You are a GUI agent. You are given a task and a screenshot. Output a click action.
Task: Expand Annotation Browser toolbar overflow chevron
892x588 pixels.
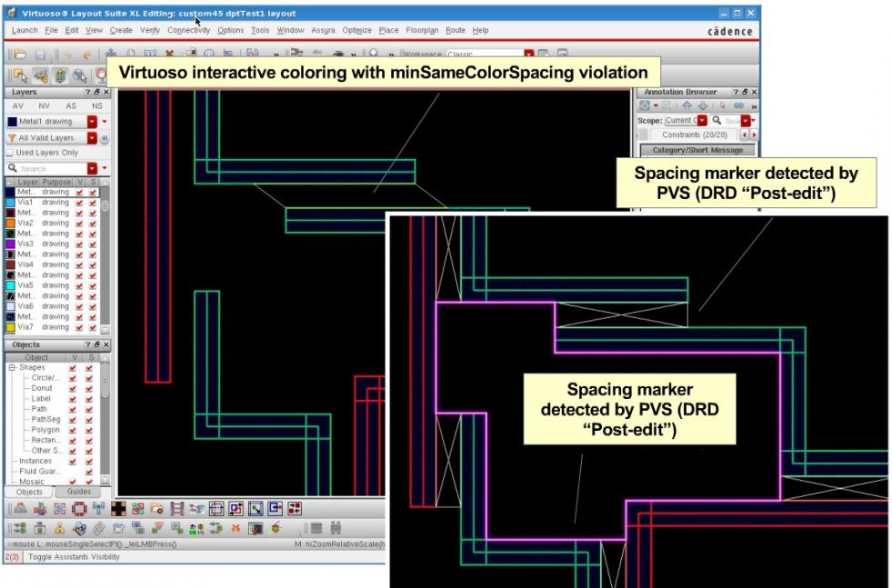tap(754, 106)
